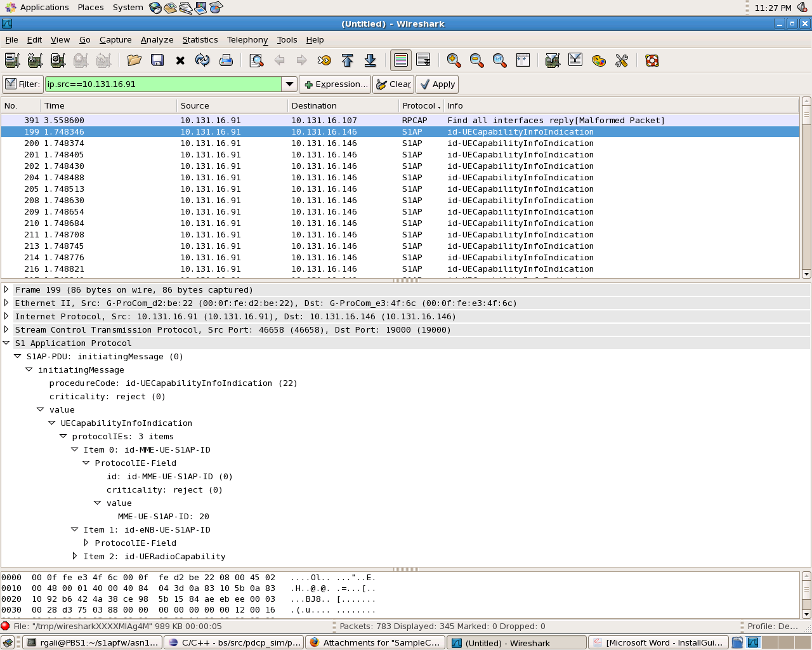Click the find packet magnifier icon

(x=256, y=60)
